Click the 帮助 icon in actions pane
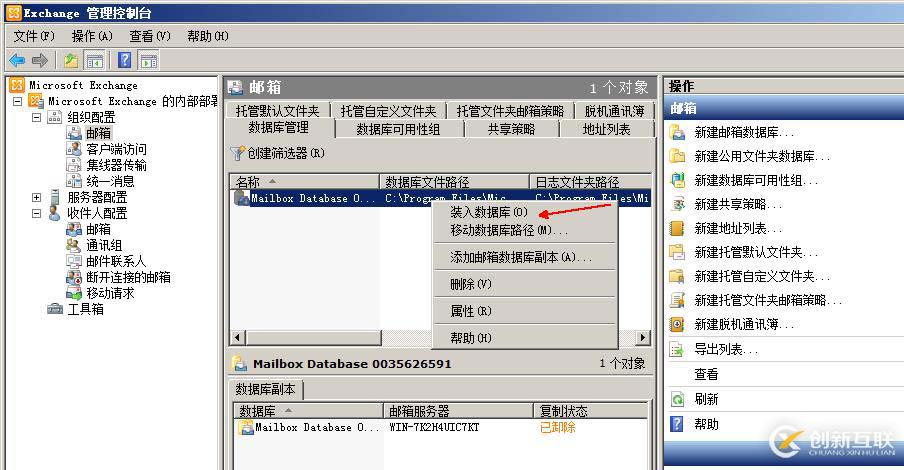This screenshot has height=470, width=904. [x=677, y=424]
